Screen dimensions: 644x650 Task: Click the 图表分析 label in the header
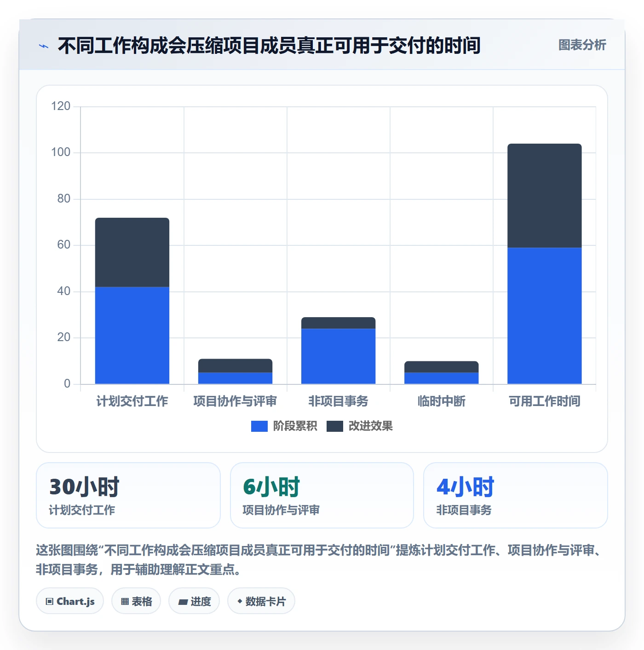[582, 45]
